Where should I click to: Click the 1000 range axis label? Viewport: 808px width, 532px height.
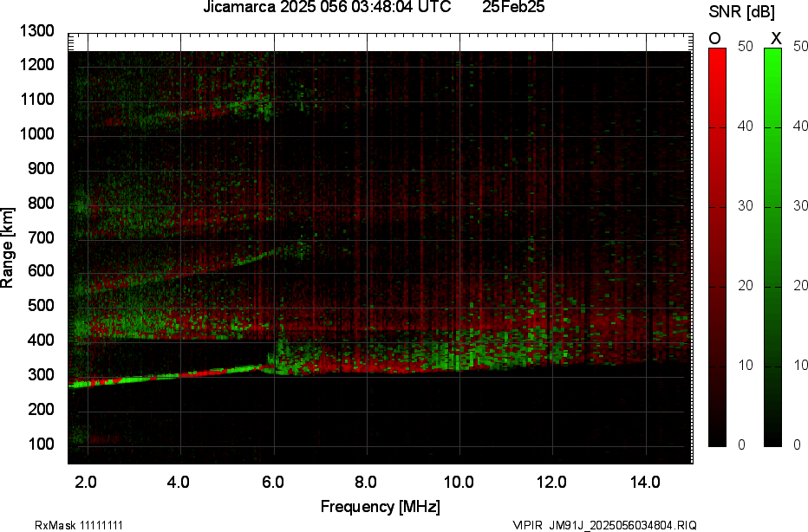tap(37, 134)
